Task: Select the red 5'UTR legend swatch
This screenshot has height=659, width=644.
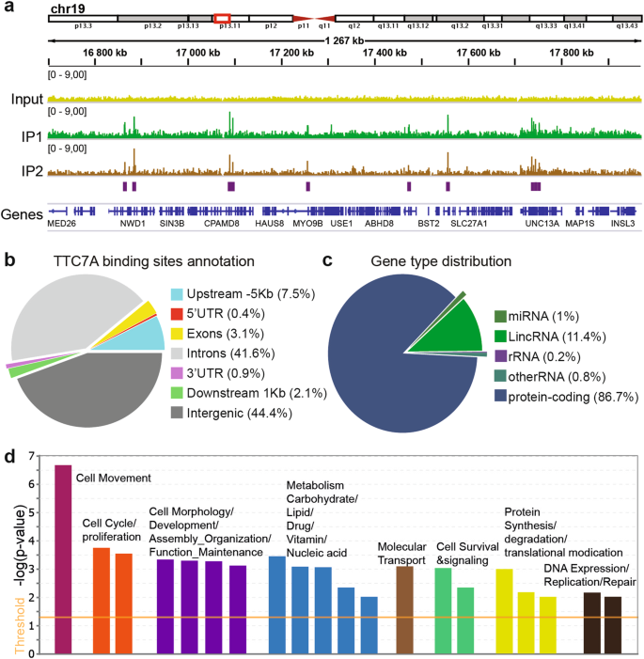Action: click(177, 314)
